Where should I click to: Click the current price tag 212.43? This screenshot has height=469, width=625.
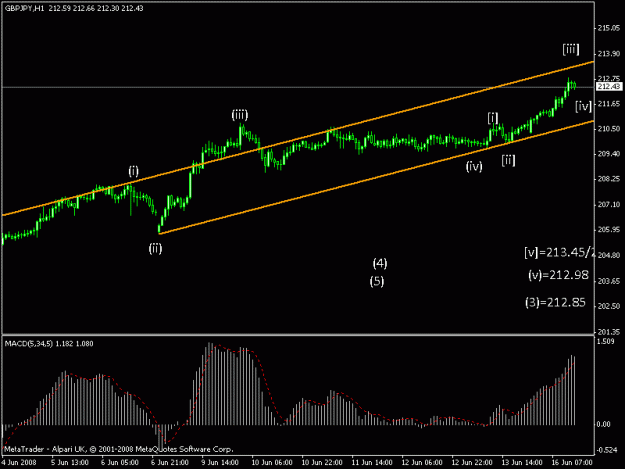pos(609,86)
